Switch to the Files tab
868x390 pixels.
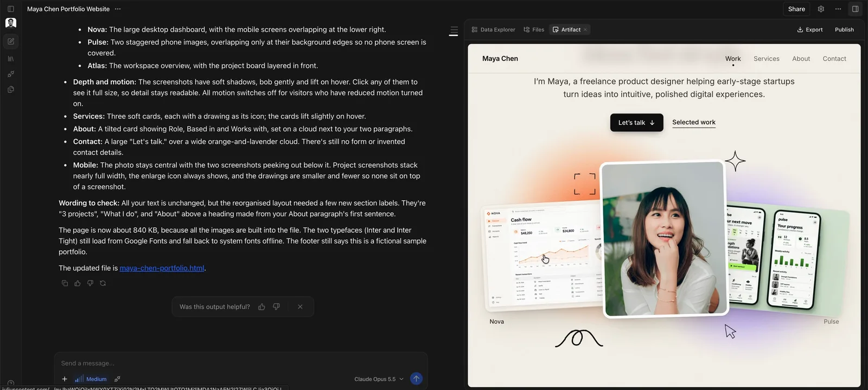click(x=534, y=30)
